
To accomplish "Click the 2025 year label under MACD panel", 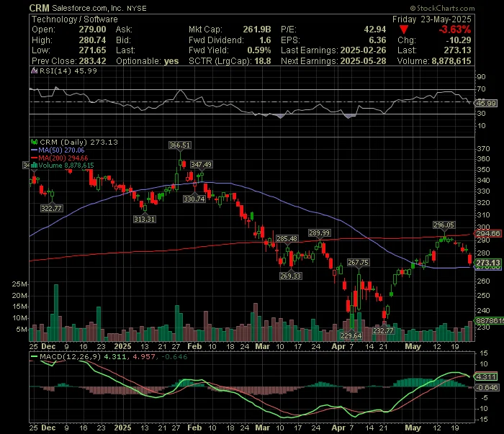I will (x=122, y=428).
